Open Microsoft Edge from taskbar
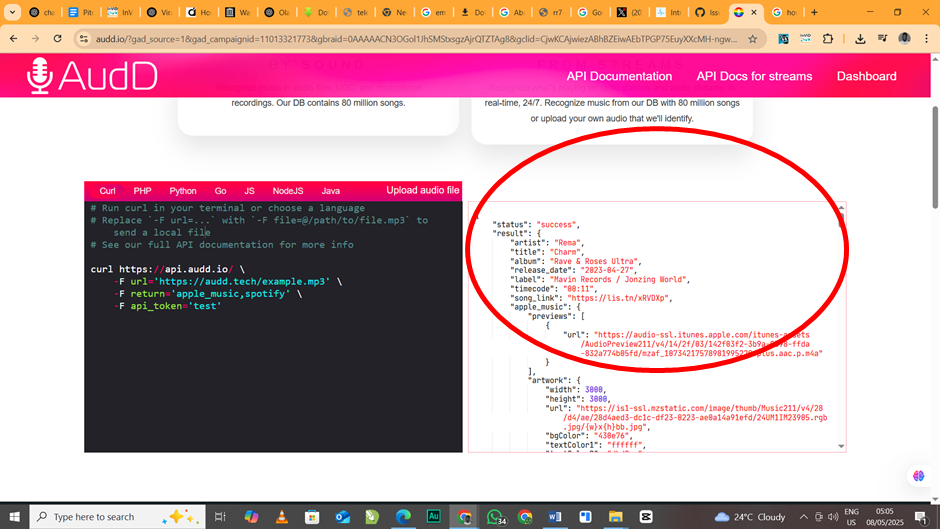Screen dimensions: 940x529 tap(403, 516)
